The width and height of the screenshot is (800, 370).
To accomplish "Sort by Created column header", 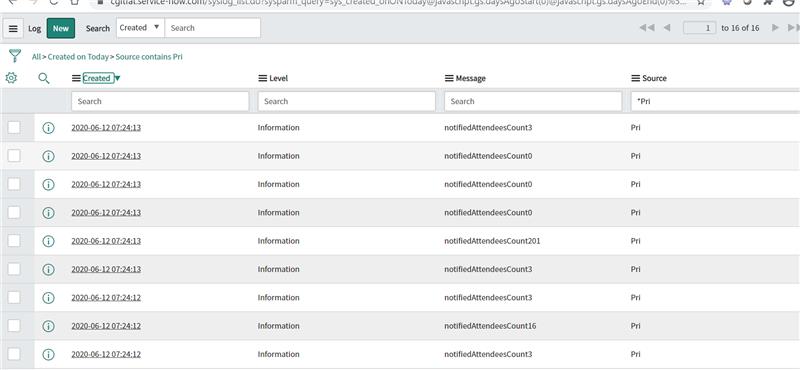I will [x=96, y=78].
